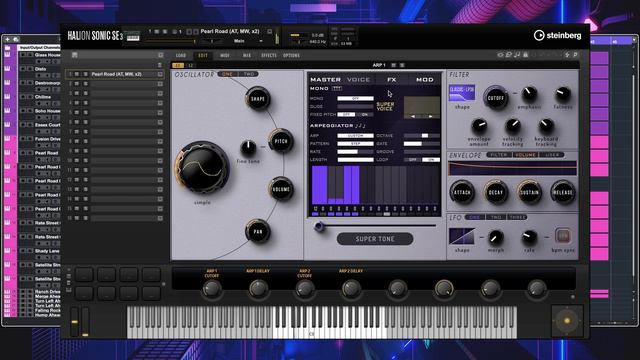Screen dimensions: 640x360
Task: Click the Steinberg logo
Action: 557,36
